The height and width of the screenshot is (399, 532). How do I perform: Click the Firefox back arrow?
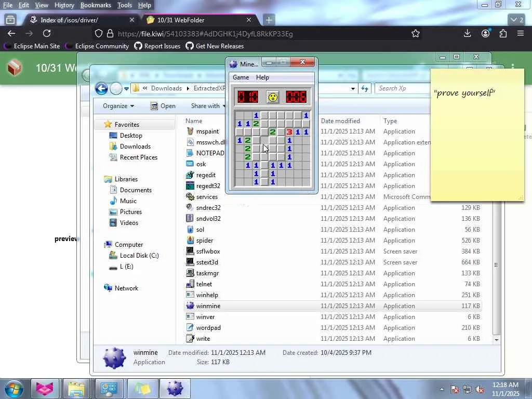(x=11, y=33)
